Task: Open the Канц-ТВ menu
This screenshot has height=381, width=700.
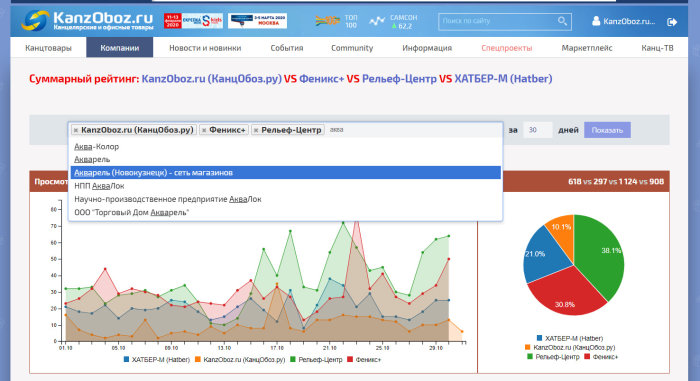Action: coord(657,48)
